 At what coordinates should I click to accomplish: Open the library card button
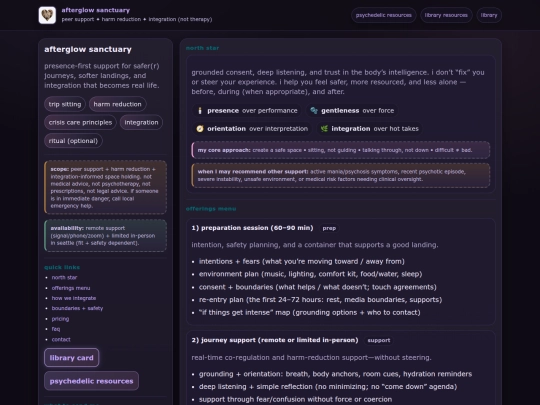pos(72,358)
